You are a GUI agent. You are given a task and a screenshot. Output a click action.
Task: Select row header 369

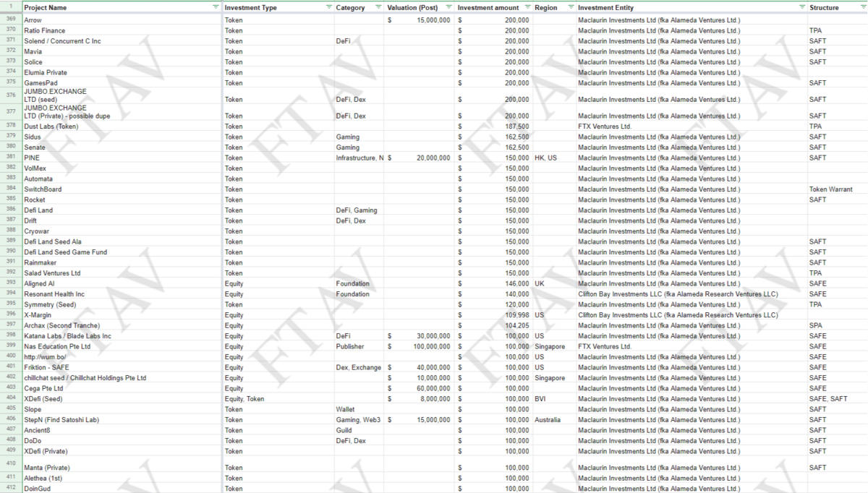point(11,20)
